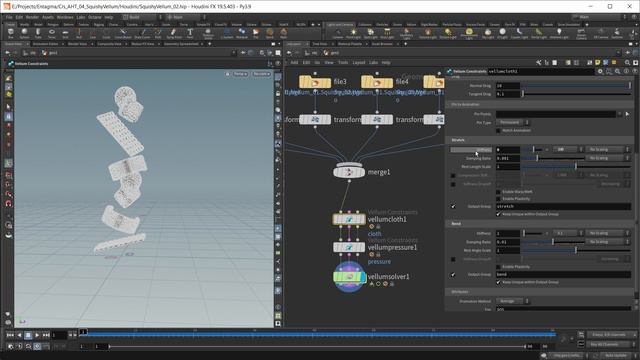Click Pin Points group selector arrow
Image resolution: width=640 pixels, height=360 pixels.
click(x=627, y=114)
